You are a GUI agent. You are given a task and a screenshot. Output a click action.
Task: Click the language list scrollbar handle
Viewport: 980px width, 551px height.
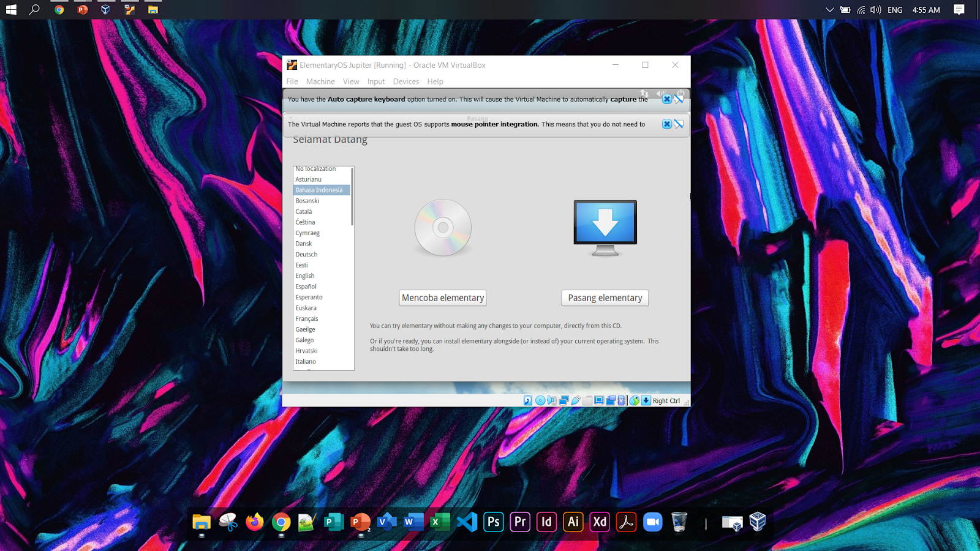tap(352, 197)
